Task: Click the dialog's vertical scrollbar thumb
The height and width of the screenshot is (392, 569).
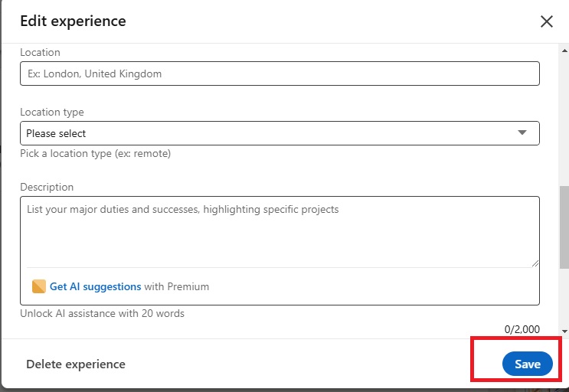Action: [x=564, y=227]
